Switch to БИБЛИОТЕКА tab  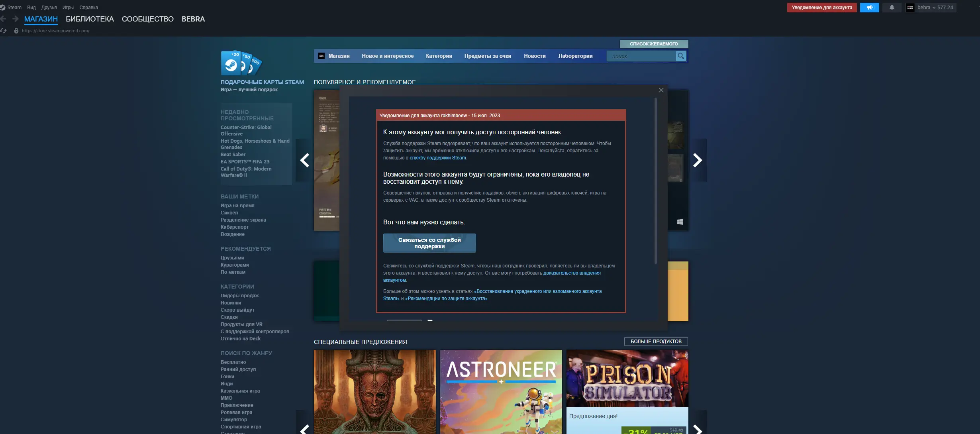coord(90,19)
